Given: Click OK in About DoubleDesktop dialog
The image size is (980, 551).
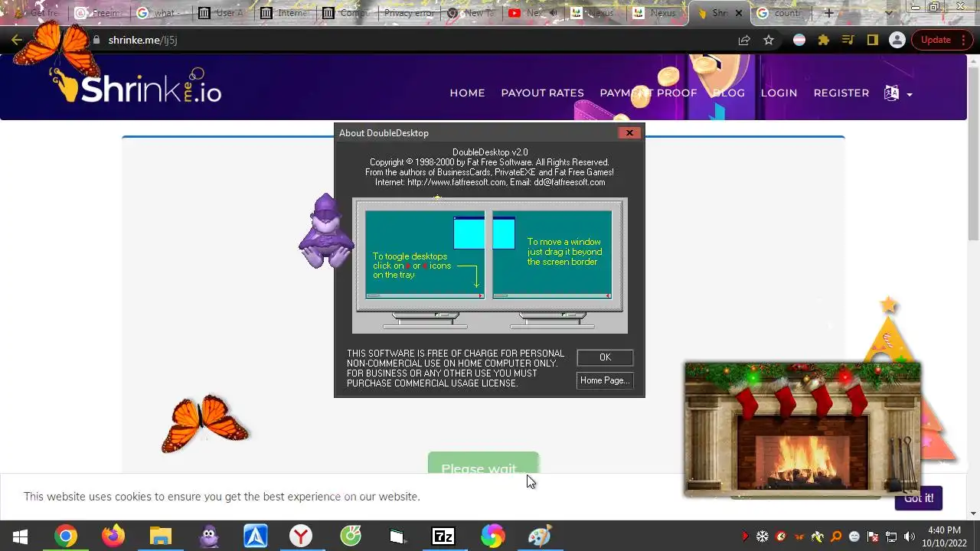Looking at the screenshot, I should (x=605, y=357).
